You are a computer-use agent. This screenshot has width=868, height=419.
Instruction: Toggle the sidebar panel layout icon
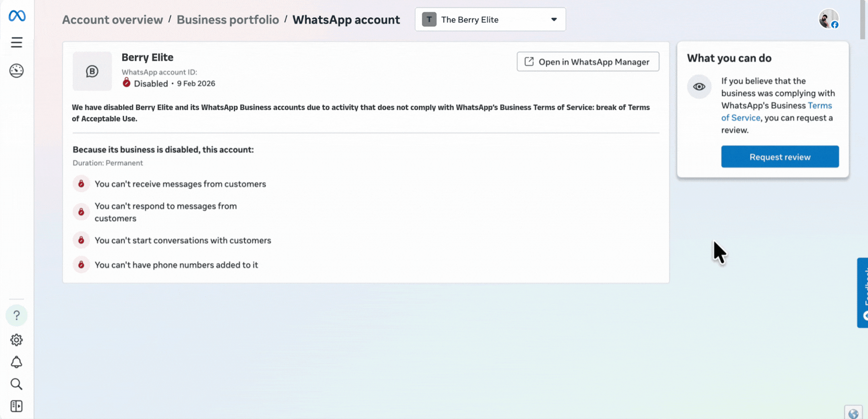coord(17,406)
